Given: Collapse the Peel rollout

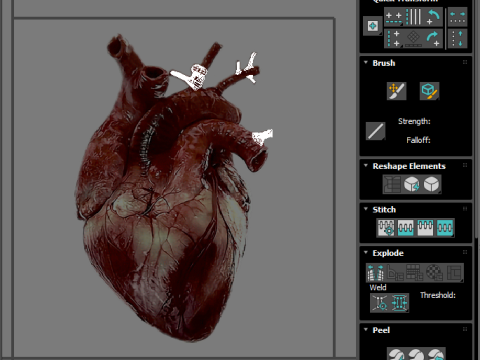Looking at the screenshot, I should 366,330.
